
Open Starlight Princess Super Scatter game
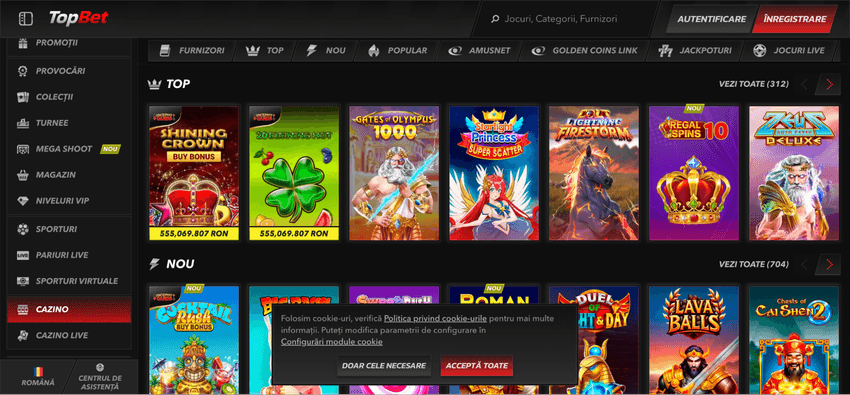[x=494, y=173]
